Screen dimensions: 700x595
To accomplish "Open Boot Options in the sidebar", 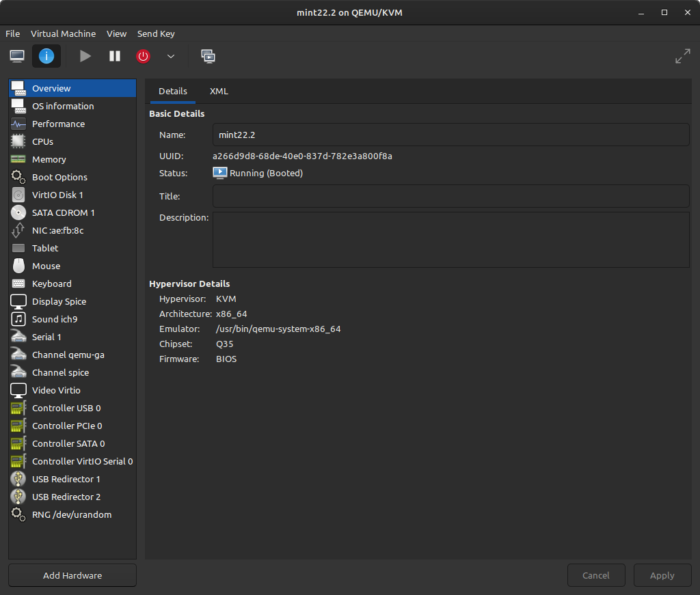I will pyautogui.click(x=72, y=177).
